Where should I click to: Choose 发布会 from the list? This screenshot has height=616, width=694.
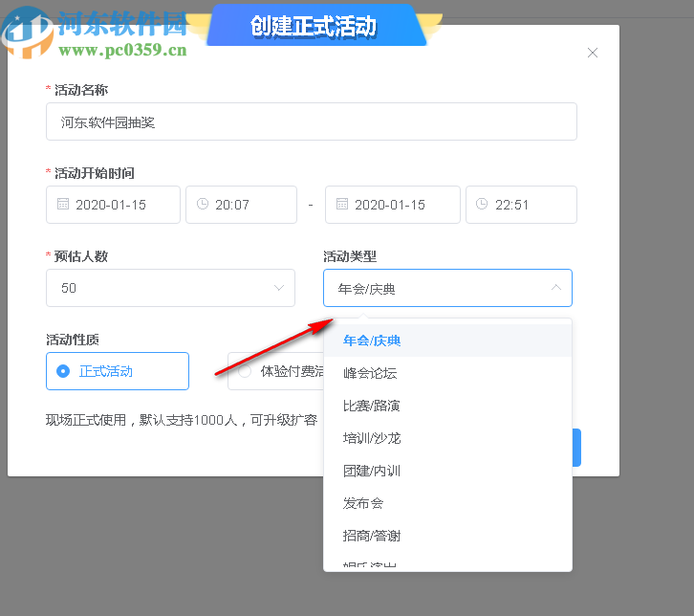click(x=447, y=503)
